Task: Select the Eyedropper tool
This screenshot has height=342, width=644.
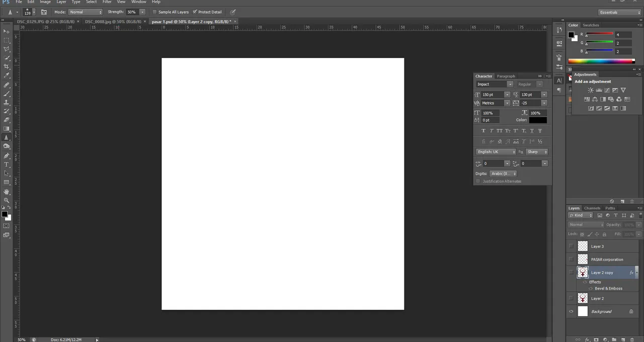Action: [7, 76]
